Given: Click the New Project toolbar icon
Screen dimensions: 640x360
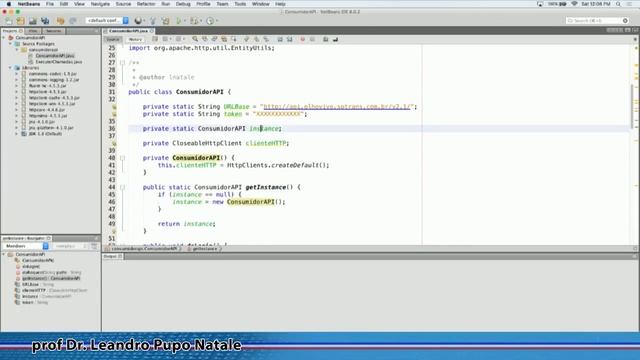Looking at the screenshot, I should 20,21.
